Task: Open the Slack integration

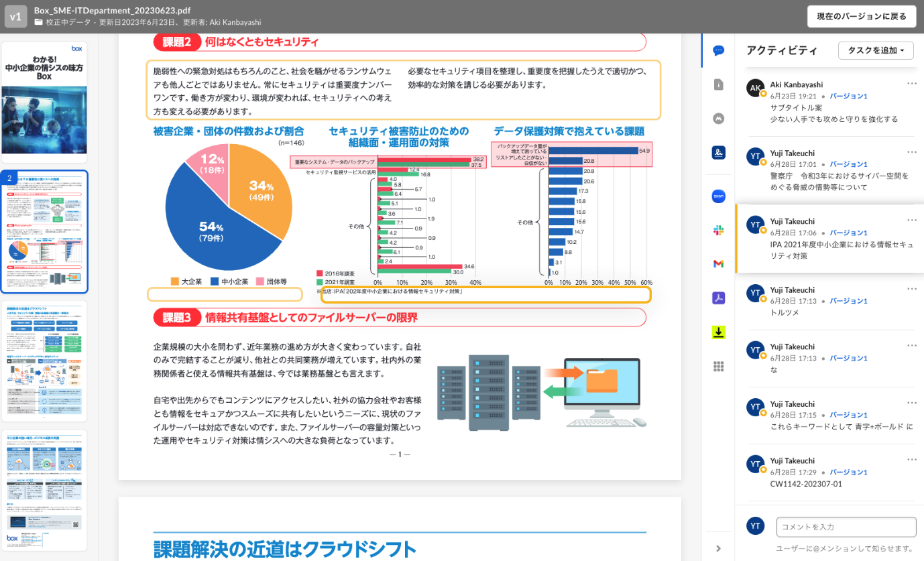Action: pos(718,230)
